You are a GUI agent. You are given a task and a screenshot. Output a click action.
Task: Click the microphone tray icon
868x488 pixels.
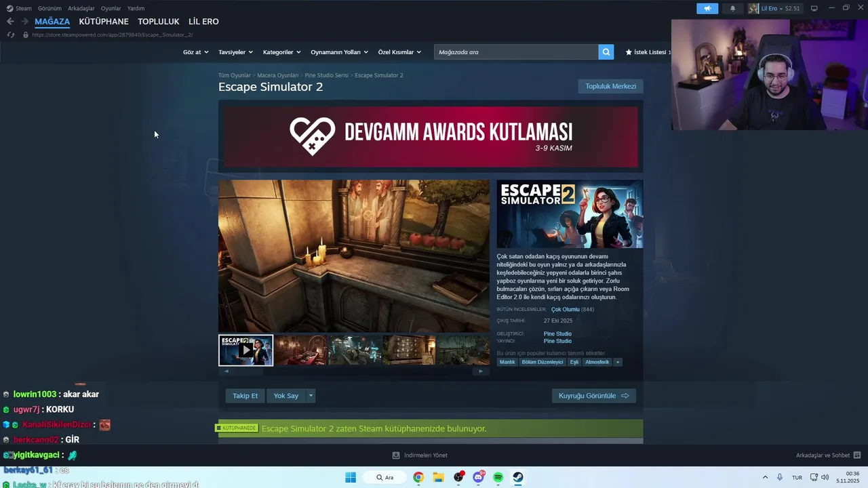781,477
